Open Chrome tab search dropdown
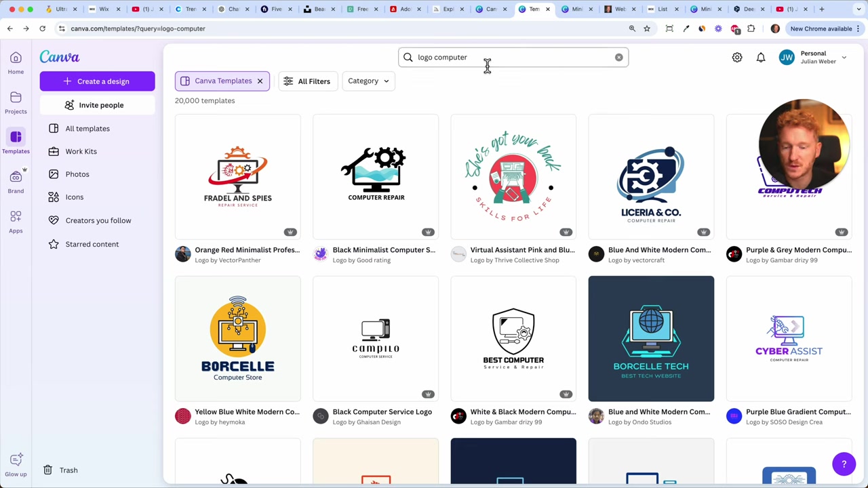This screenshot has height=488, width=868. coord(858,9)
